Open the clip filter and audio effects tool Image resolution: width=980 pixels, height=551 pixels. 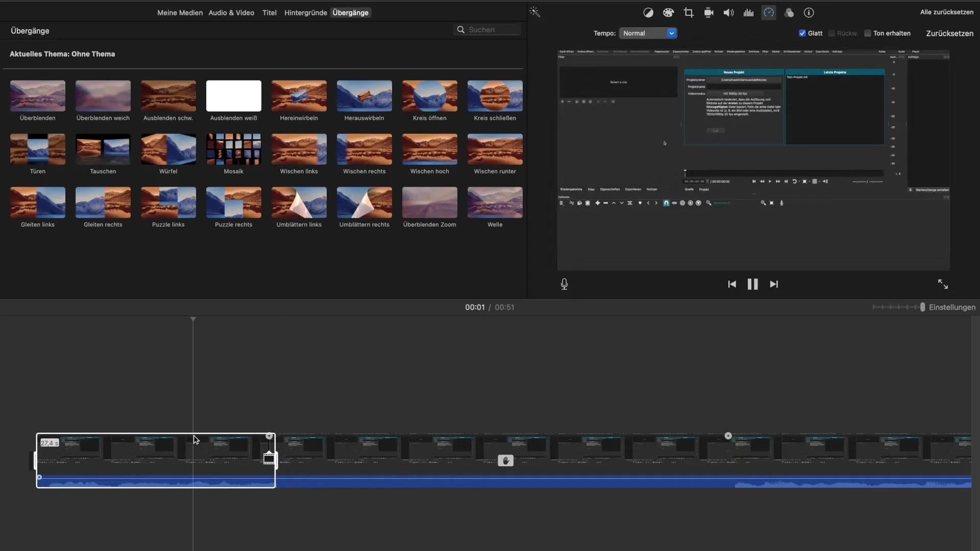click(x=789, y=13)
